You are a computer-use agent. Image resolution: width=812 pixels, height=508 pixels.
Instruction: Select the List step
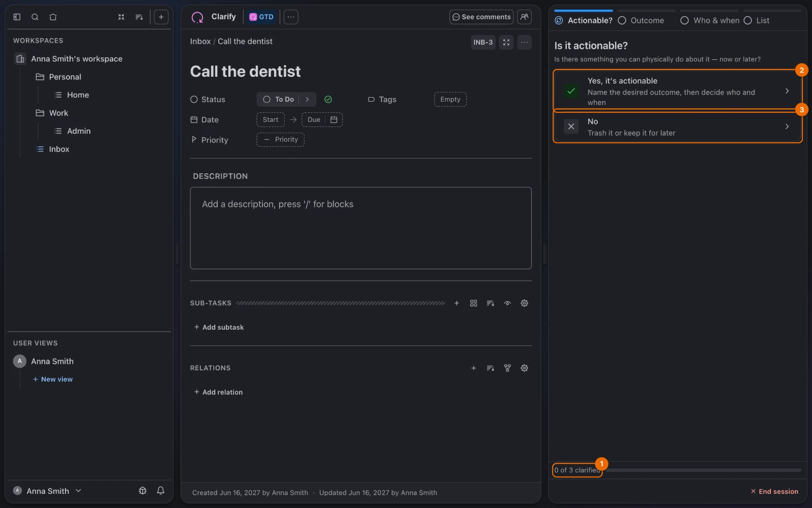[x=757, y=20]
